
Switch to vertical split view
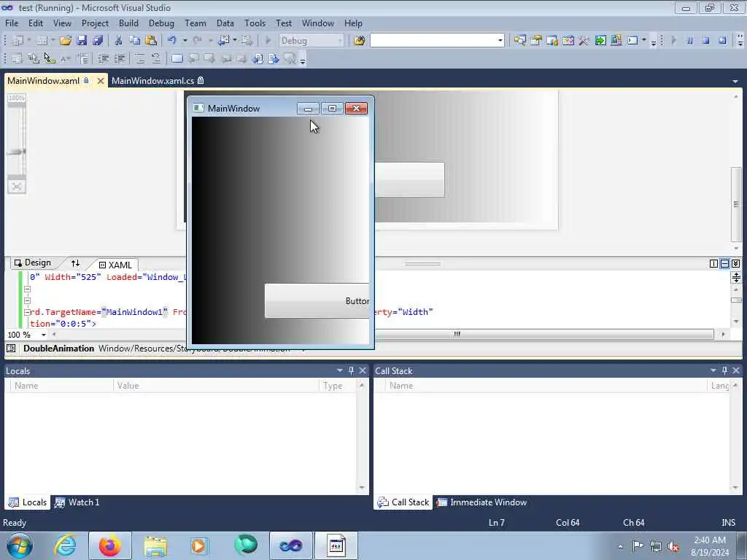tap(713, 263)
